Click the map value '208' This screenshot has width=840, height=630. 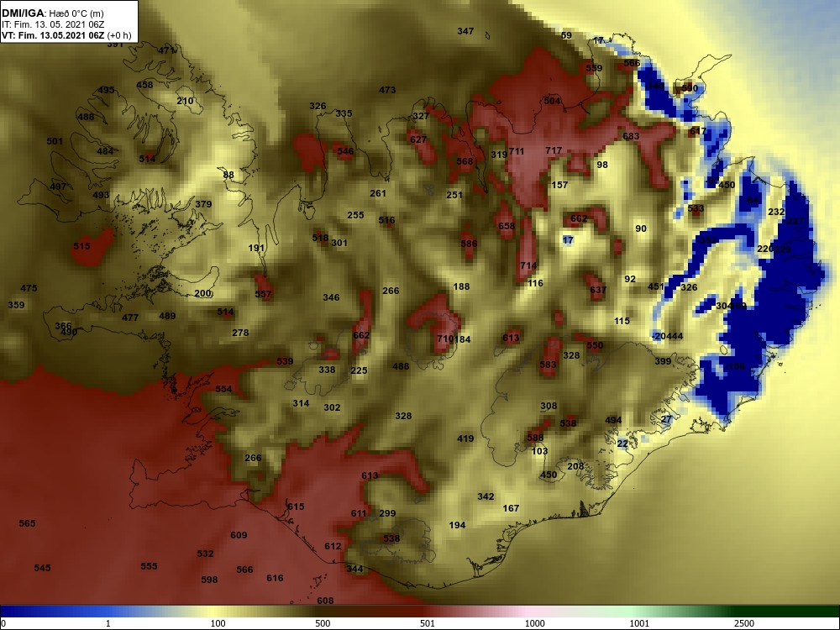click(x=575, y=466)
